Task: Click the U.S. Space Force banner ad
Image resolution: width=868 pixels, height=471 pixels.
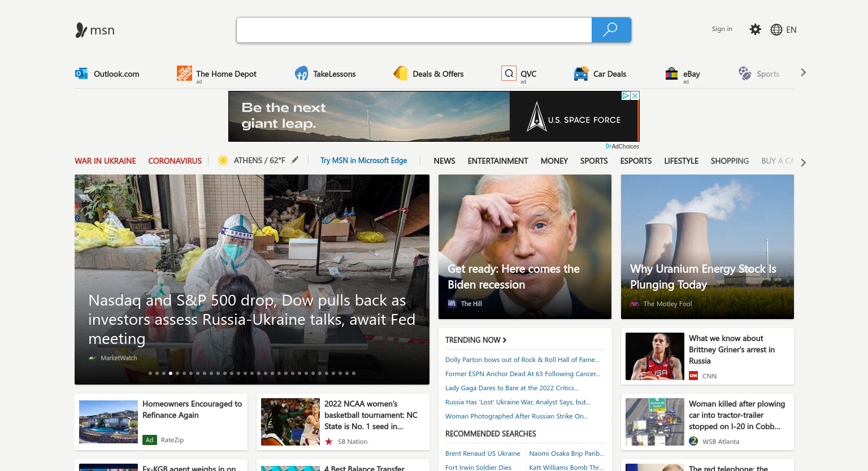Action: (434, 116)
